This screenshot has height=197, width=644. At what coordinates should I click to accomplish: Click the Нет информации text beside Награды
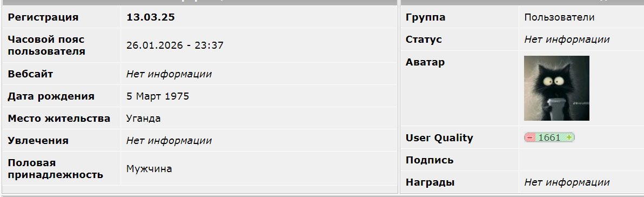coord(567,182)
